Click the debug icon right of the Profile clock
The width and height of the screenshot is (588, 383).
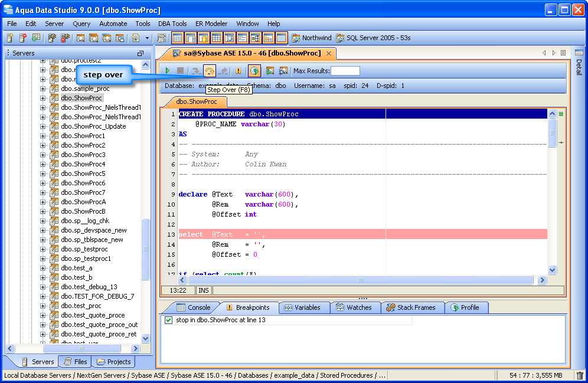click(270, 70)
